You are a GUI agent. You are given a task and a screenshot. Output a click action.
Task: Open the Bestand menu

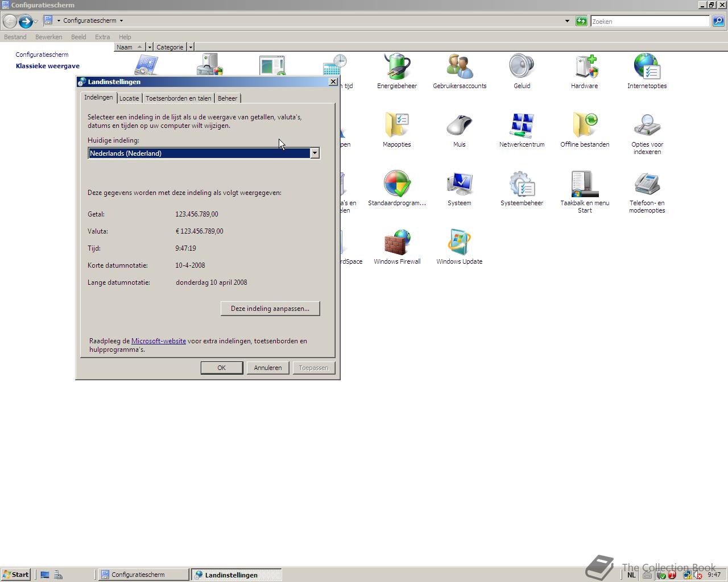click(15, 37)
